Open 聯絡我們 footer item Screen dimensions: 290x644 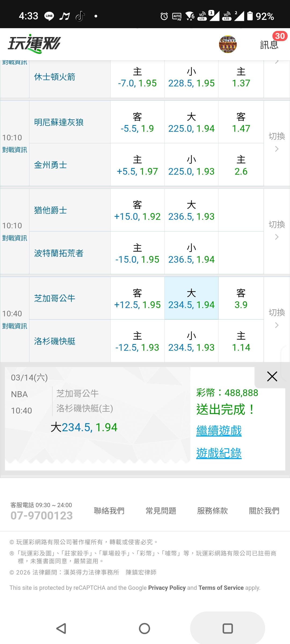pyautogui.click(x=109, y=511)
